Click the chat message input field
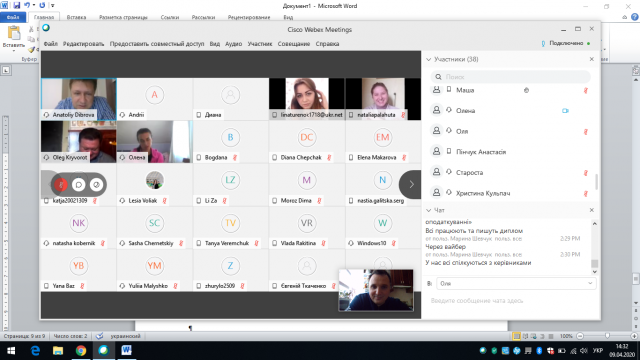The height and width of the screenshot is (360, 640). 510,301
